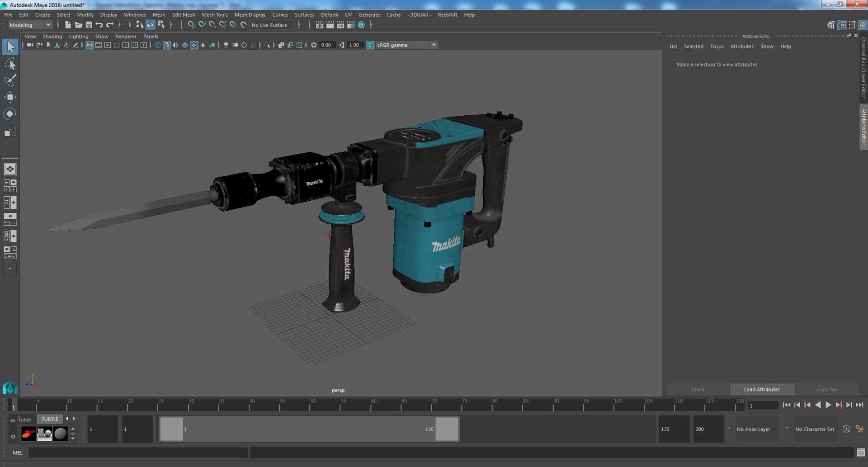This screenshot has height=467, width=868.
Task: Step forward one frame
Action: 849,405
